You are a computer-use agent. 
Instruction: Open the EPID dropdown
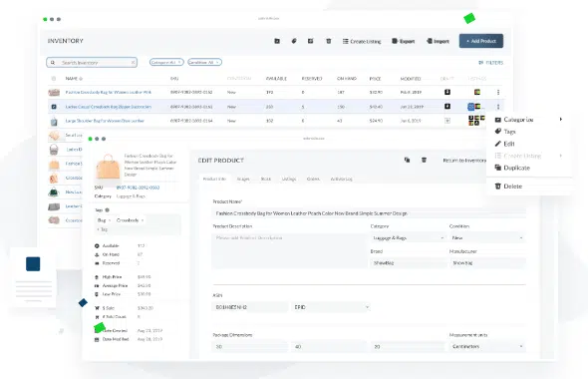tap(331, 307)
